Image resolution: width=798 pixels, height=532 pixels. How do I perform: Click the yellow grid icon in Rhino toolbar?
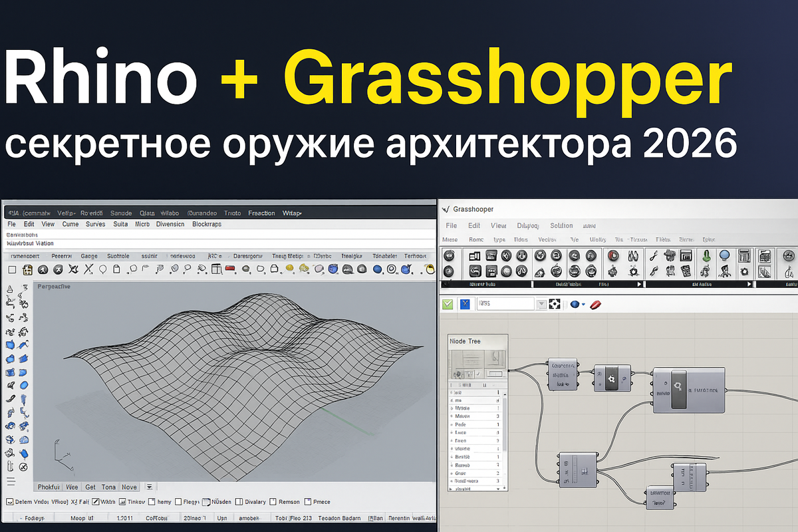point(27,269)
